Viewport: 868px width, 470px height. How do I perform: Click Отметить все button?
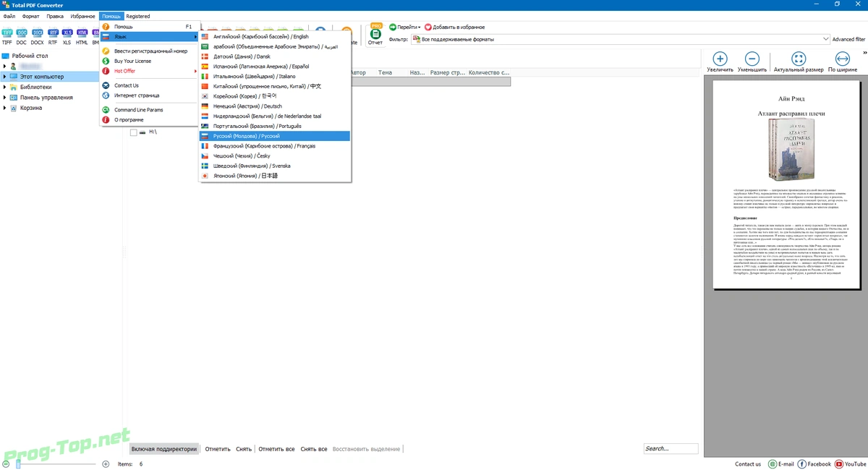[x=276, y=449]
